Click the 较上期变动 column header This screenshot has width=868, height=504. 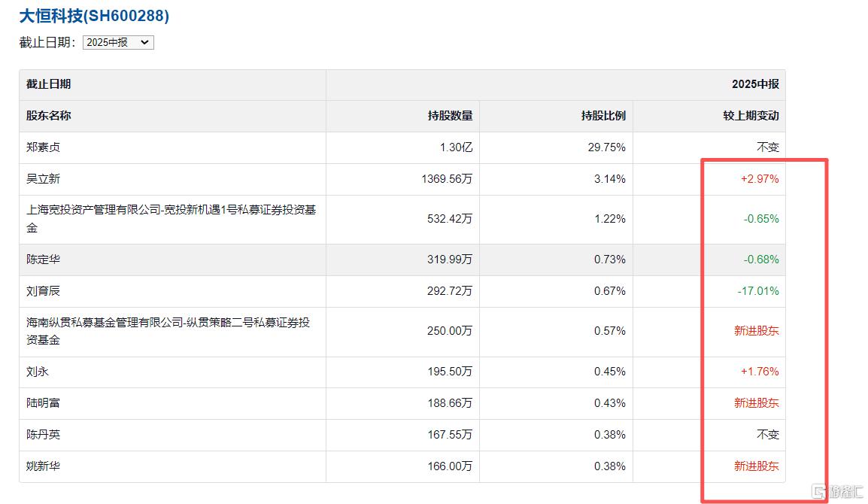click(x=751, y=116)
